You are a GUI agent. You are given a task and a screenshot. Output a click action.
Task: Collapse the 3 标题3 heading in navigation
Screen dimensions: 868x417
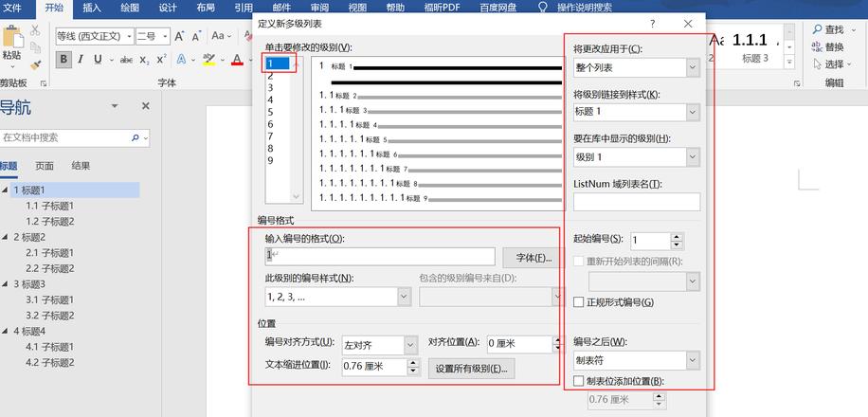[x=6, y=284]
